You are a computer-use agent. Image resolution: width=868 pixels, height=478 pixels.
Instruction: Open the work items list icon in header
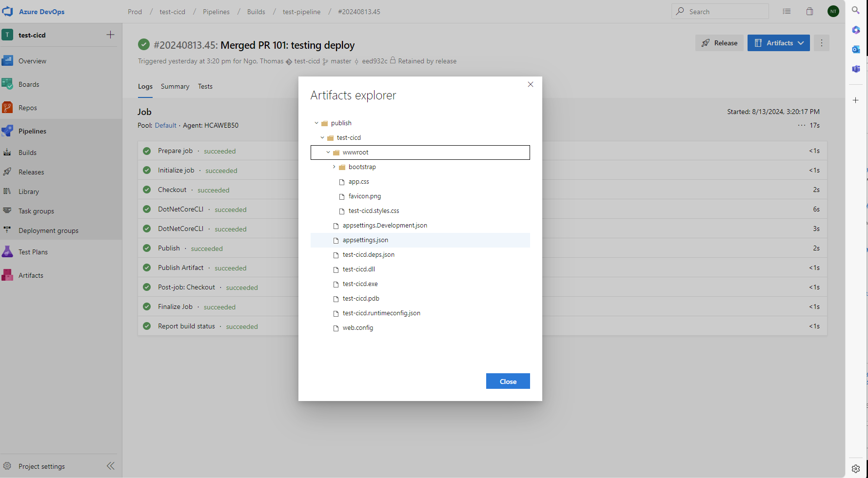pos(787,11)
